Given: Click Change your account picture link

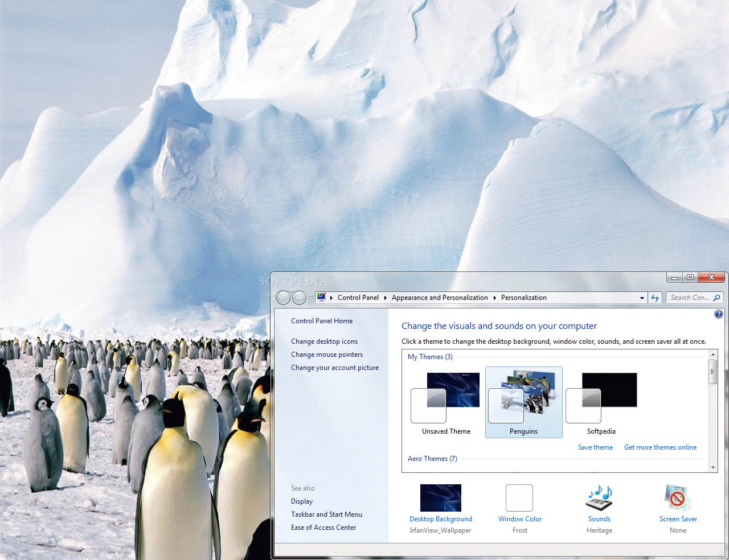Looking at the screenshot, I should pyautogui.click(x=335, y=368).
